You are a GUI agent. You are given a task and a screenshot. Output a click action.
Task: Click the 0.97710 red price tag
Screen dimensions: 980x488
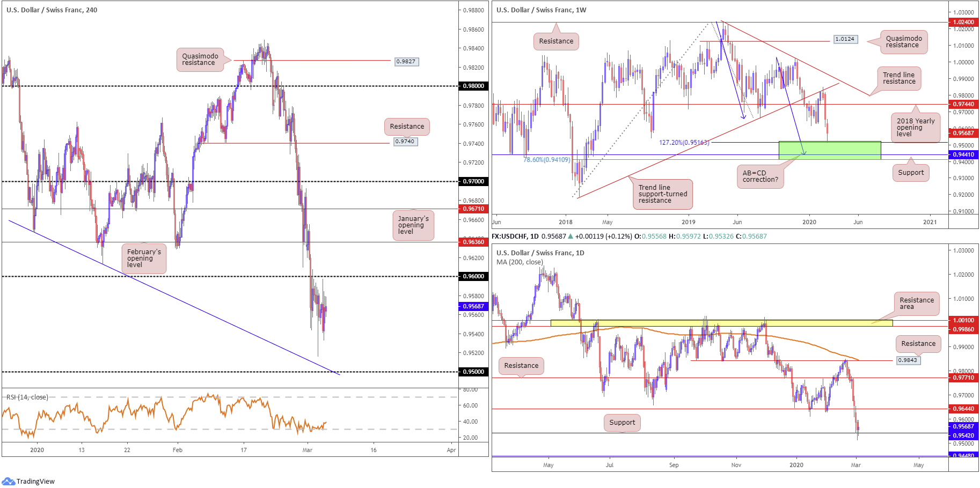coord(963,378)
